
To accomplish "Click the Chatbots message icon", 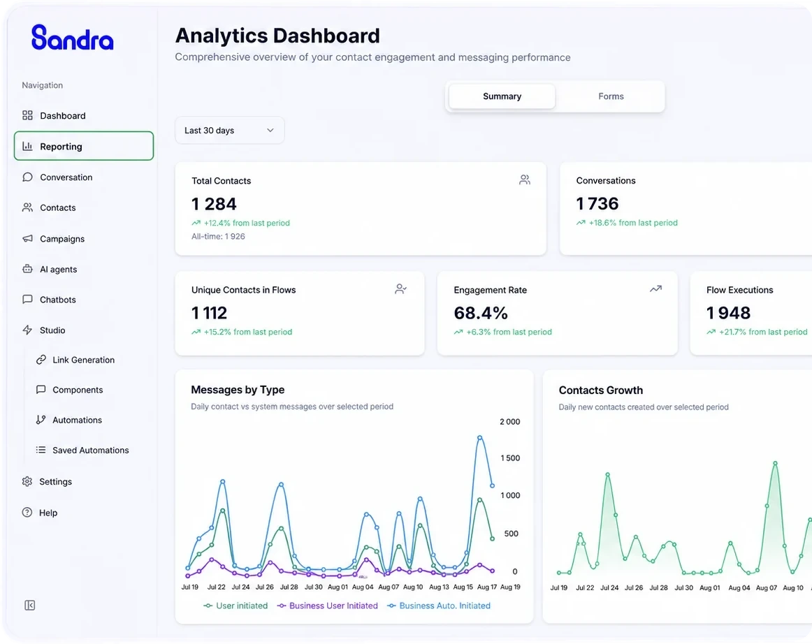I will click(x=27, y=300).
